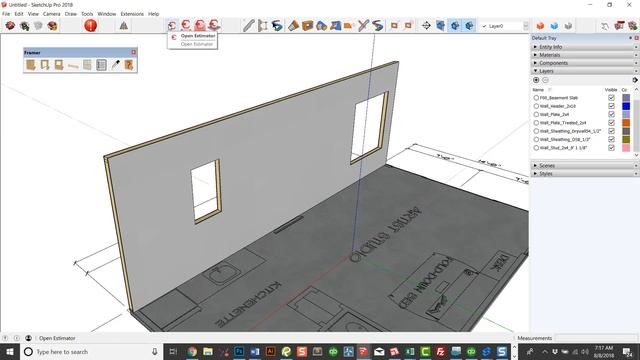Expand the Materials panel
Screen dimensions: 640x360
pos(584,55)
